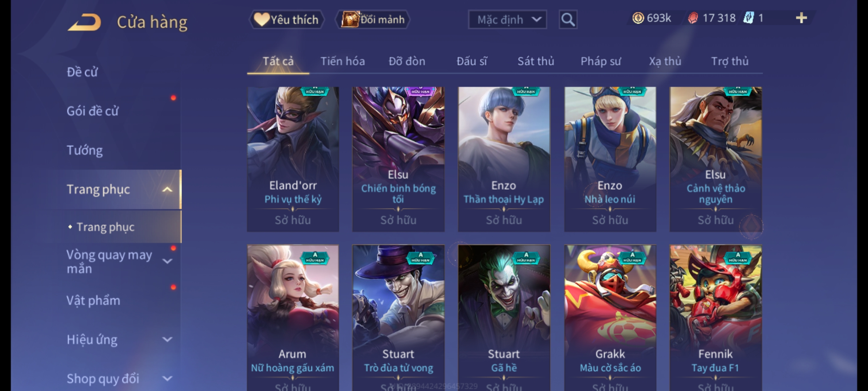
Task: Tap the gold coin balance icon
Action: 638,18
